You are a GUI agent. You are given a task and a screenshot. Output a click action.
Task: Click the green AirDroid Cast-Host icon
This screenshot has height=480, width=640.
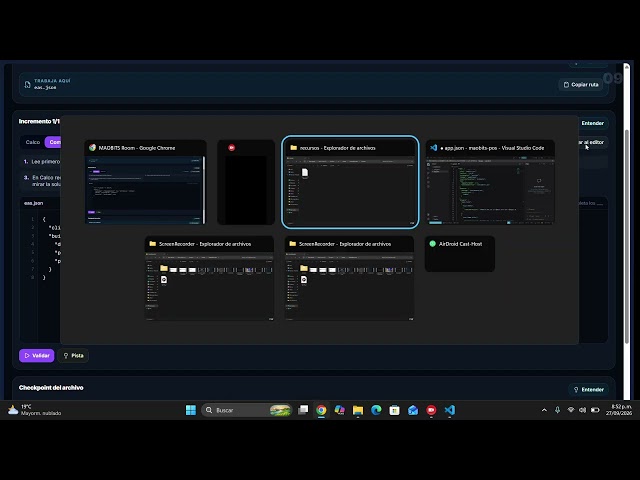click(x=432, y=244)
